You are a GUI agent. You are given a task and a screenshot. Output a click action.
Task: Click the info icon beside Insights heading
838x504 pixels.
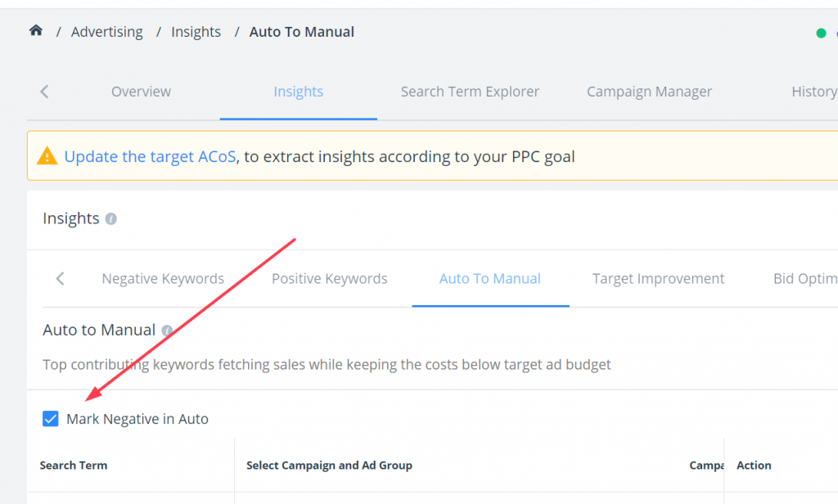[110, 218]
